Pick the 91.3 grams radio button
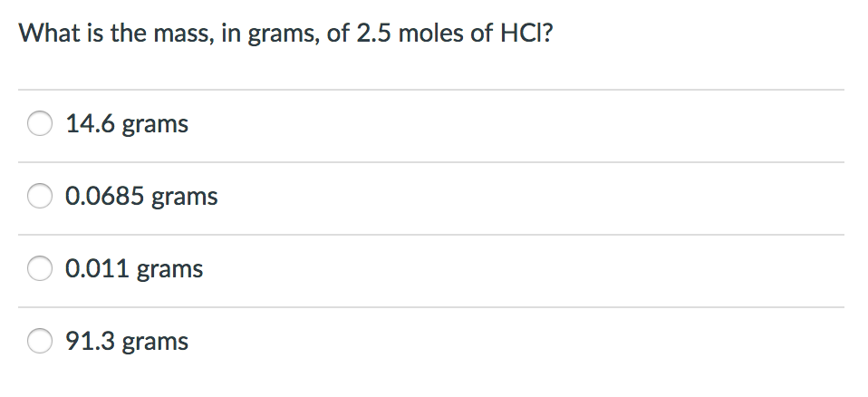This screenshot has width=868, height=397. tap(40, 341)
